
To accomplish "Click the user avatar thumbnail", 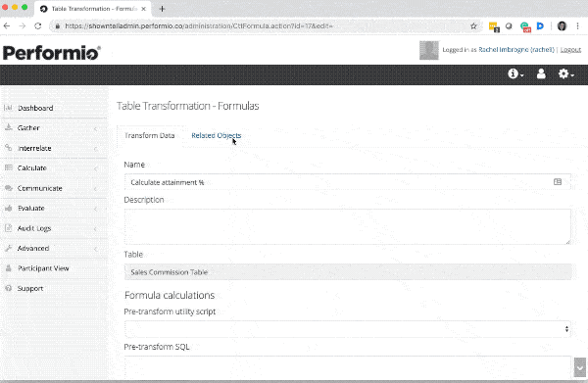I will coord(428,50).
